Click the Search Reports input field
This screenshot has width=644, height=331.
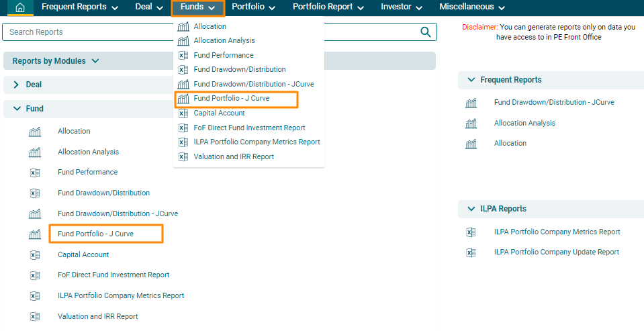208,32
